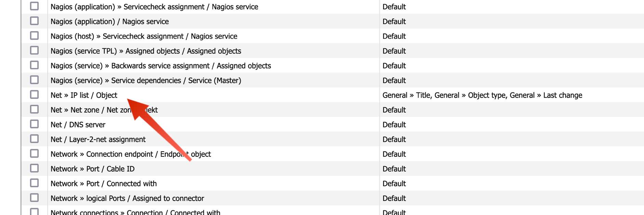Toggle the Net / DNS server checkbox
Screen dimensions: 644x215
click(x=34, y=124)
